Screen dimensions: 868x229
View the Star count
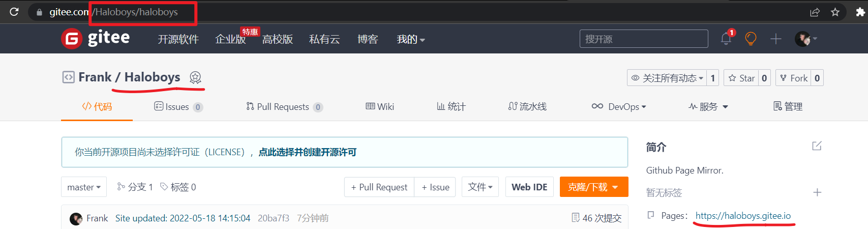point(764,78)
